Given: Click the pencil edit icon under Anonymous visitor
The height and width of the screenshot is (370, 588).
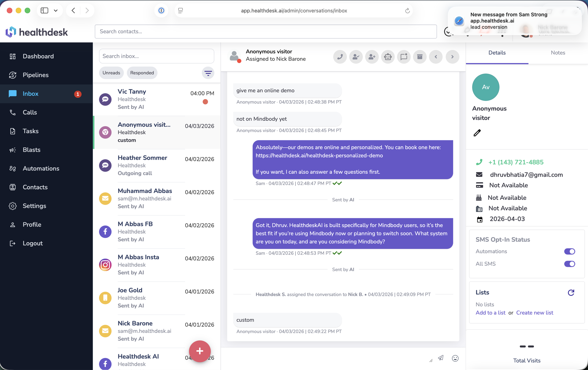Looking at the screenshot, I should 477,133.
